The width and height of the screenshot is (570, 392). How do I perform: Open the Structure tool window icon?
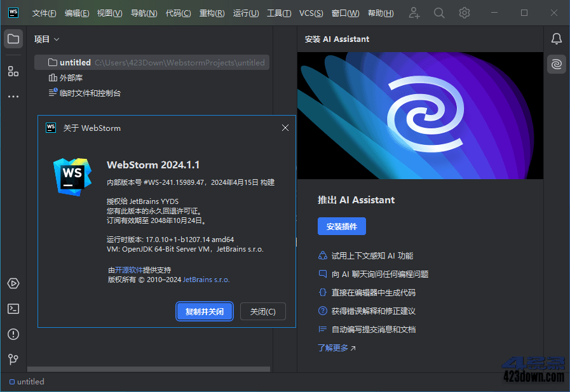pos(13,71)
